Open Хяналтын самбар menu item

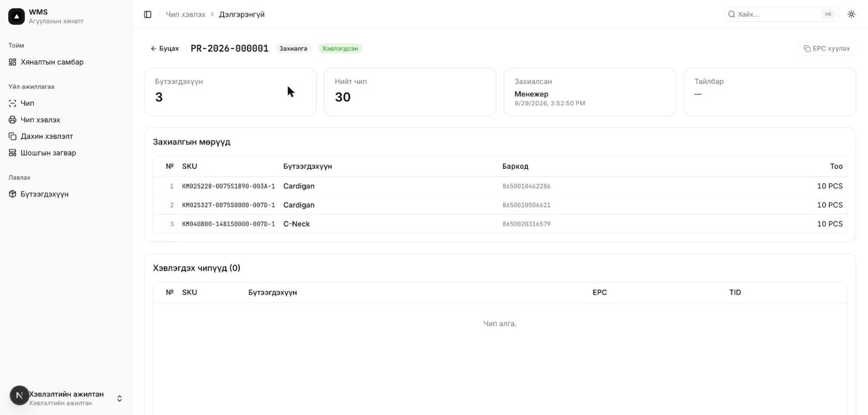(66, 62)
